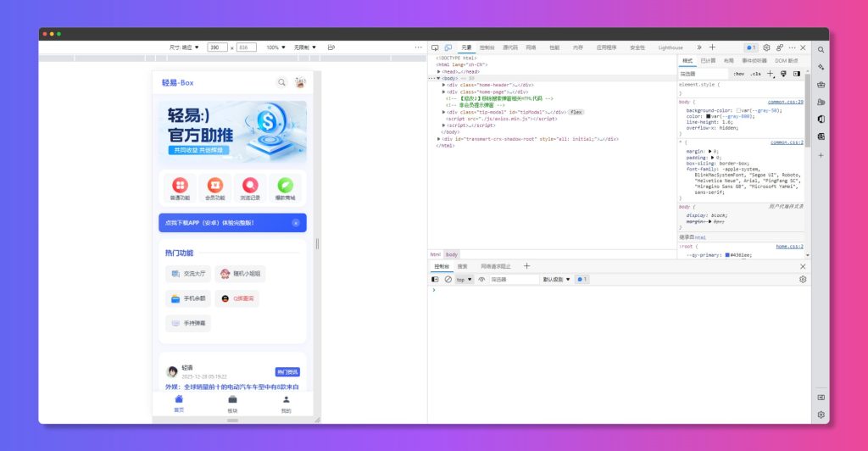Clear the console with the circle-slash icon

(x=448, y=279)
